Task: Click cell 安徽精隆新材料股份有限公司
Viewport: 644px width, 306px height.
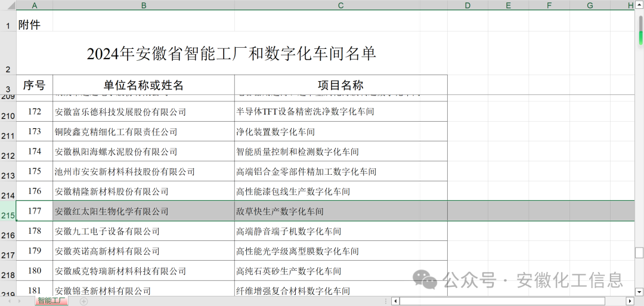Action: tap(144, 191)
